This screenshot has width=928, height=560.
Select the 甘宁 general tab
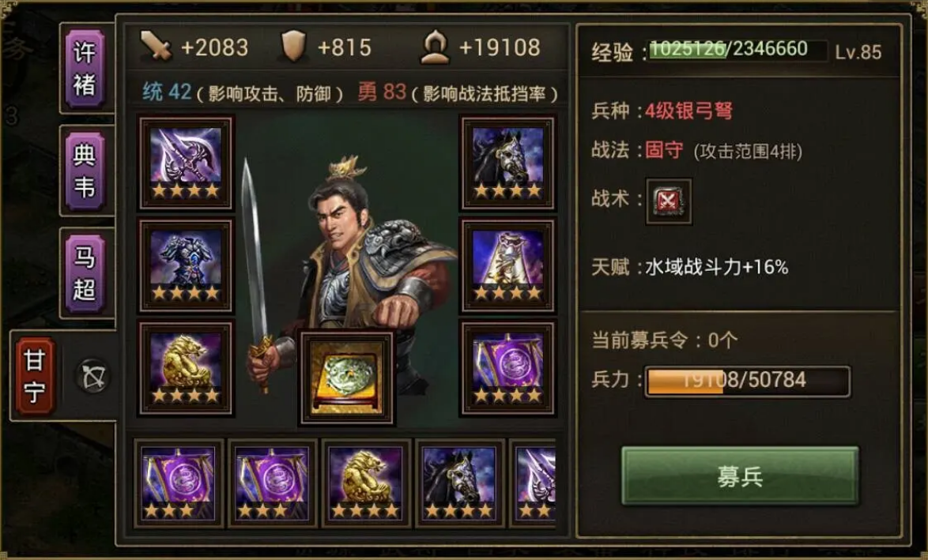pos(35,375)
